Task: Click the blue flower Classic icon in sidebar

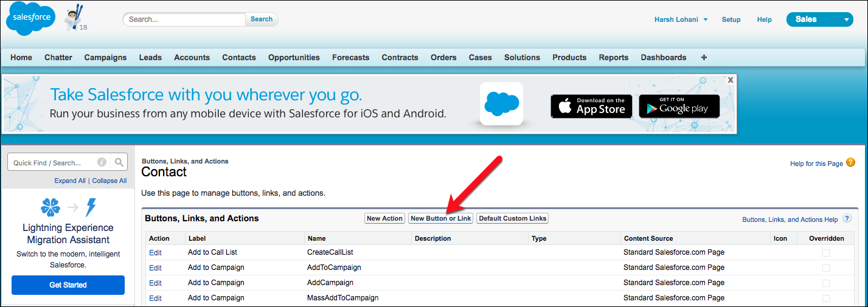Action: pos(50,207)
